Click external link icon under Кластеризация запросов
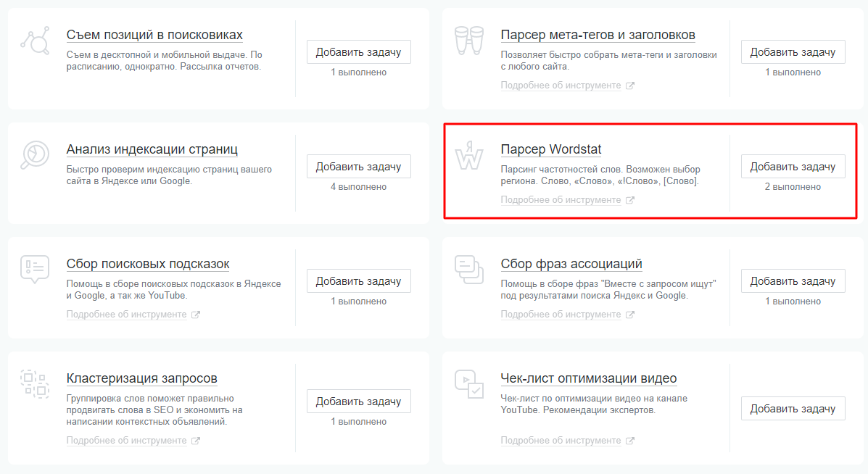 (x=195, y=441)
